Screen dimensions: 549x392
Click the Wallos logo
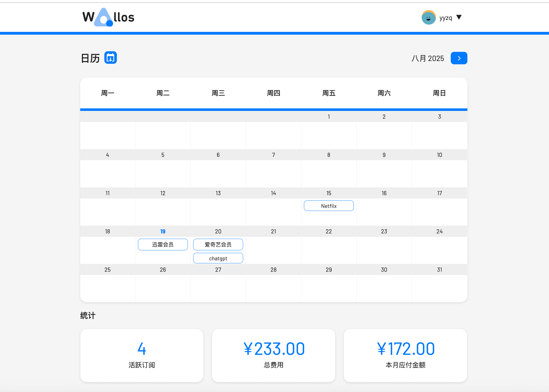point(108,17)
